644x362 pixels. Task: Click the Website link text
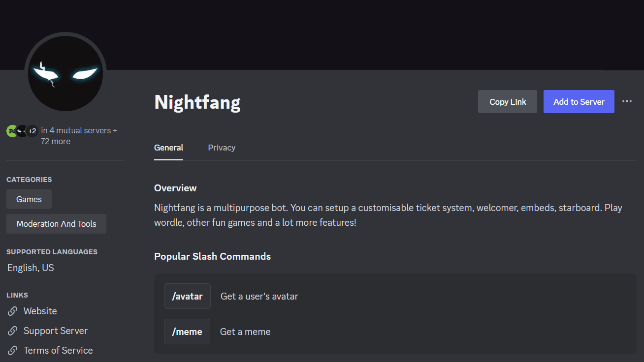(x=40, y=311)
